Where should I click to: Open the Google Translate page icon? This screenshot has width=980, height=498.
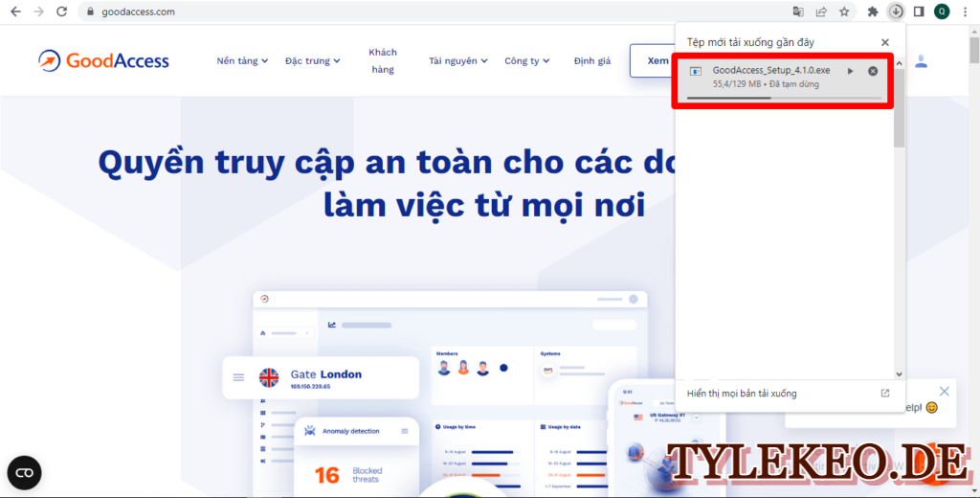(798, 11)
